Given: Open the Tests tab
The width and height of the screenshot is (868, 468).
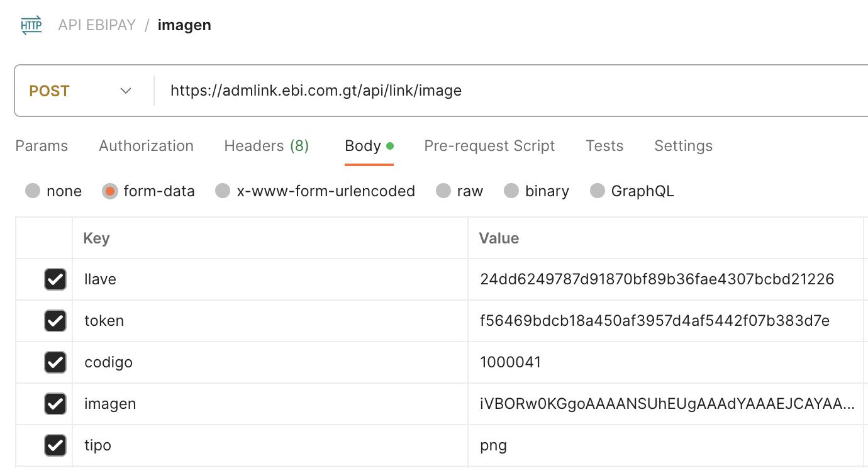Looking at the screenshot, I should (x=604, y=146).
